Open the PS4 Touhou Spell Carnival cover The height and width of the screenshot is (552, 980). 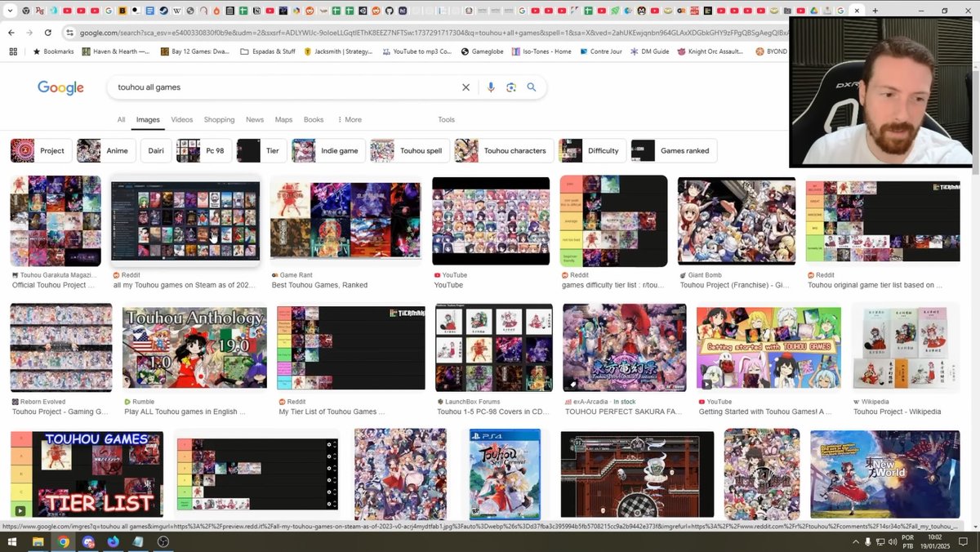pos(505,474)
